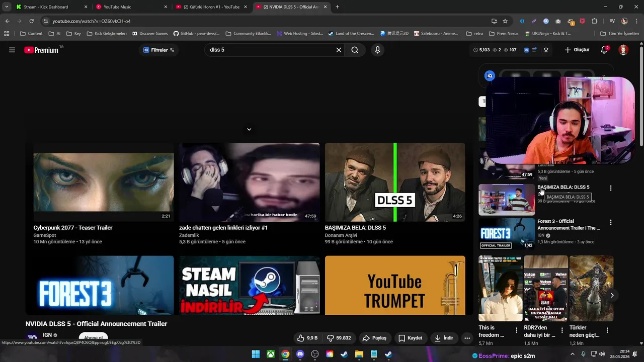The height and width of the screenshot is (362, 644).
Task: Open GitHub pear-devs bookmark
Action: (x=196, y=34)
